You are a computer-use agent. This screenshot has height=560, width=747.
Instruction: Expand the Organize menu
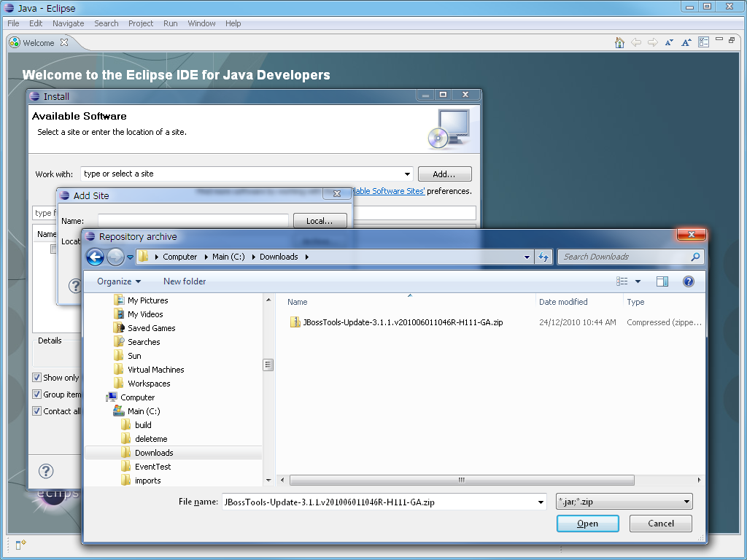pyautogui.click(x=119, y=281)
